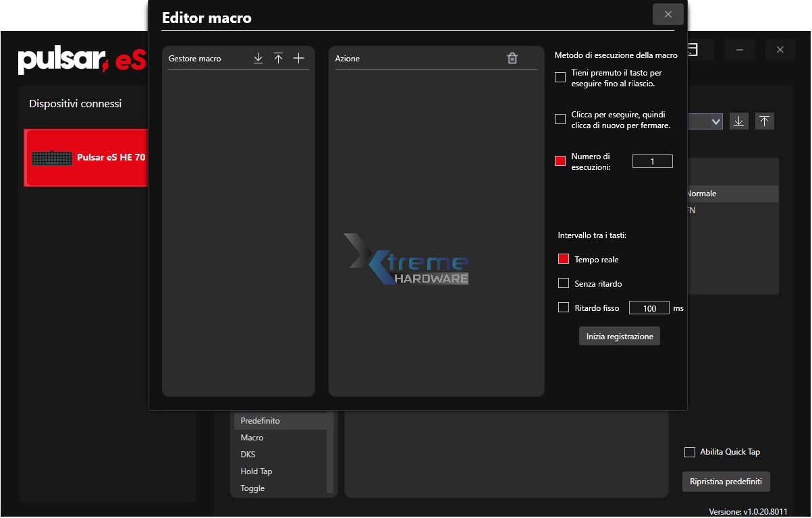Screen dimensions: 812x518
Task: Click the export macro up-arrow icon
Action: [x=278, y=59]
